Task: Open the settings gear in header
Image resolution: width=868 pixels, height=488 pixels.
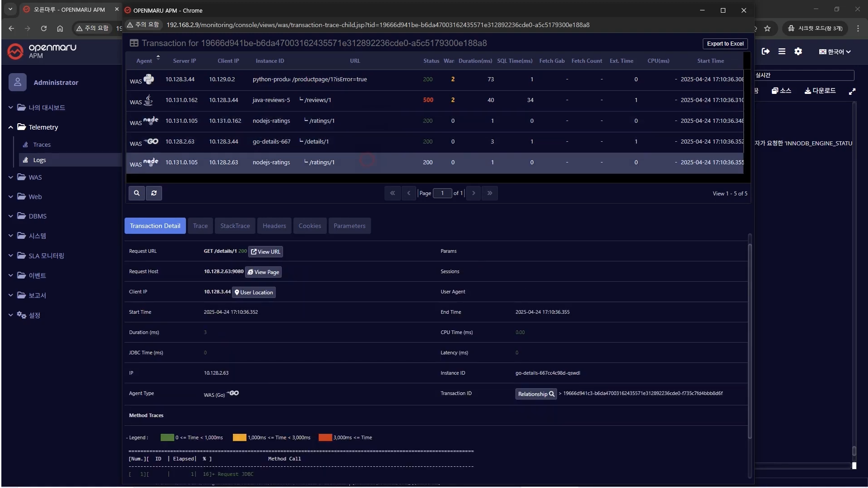Action: (x=798, y=51)
